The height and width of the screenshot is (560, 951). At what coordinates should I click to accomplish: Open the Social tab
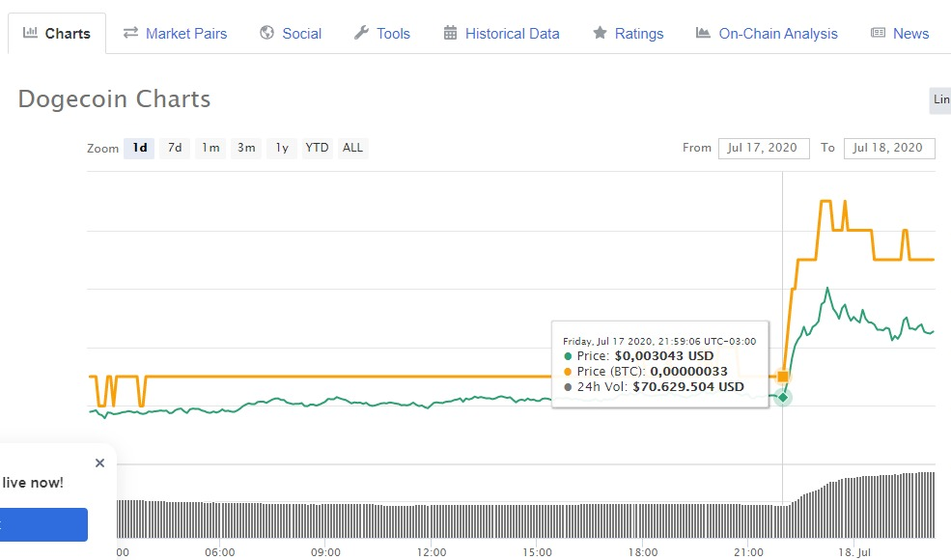[291, 34]
